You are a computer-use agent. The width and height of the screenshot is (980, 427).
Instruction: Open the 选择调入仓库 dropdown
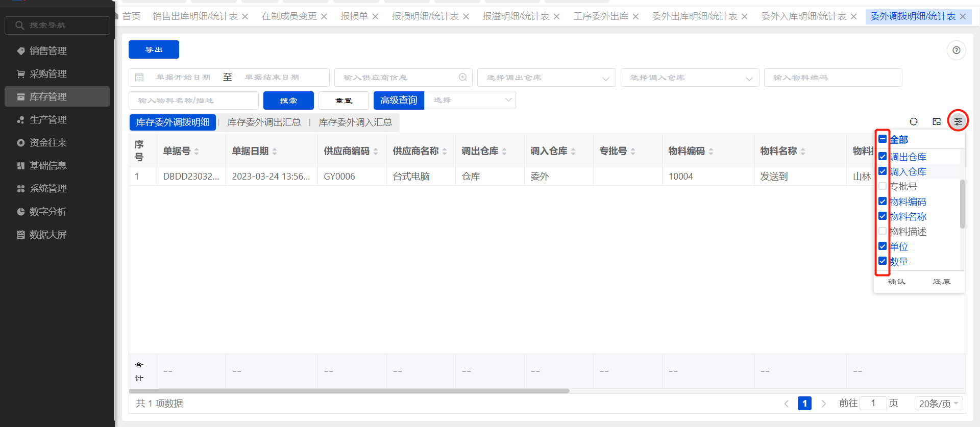(x=690, y=78)
